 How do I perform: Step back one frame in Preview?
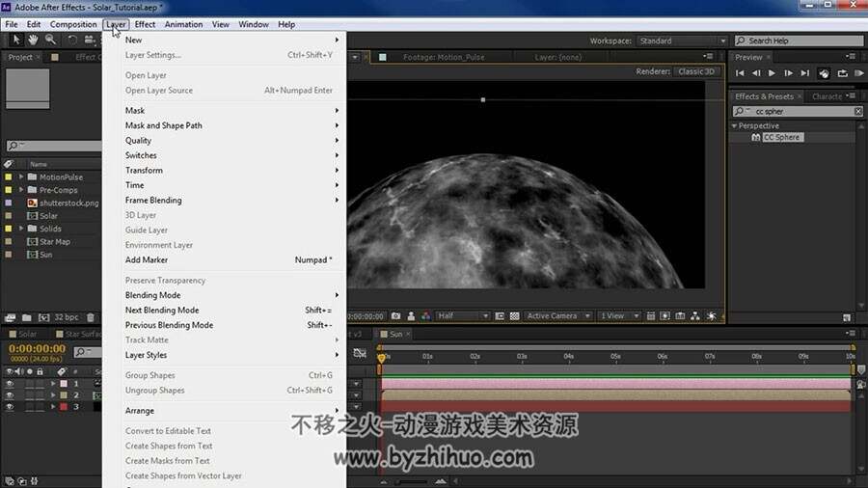point(756,73)
